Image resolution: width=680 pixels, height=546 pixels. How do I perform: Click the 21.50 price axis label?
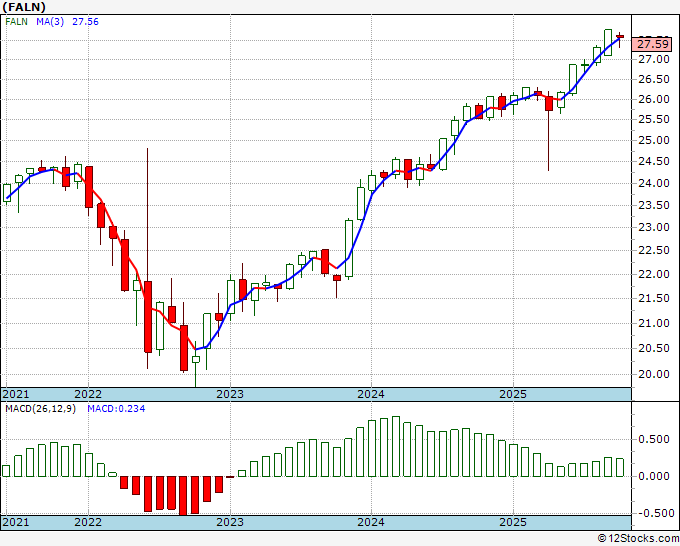pyautogui.click(x=654, y=298)
